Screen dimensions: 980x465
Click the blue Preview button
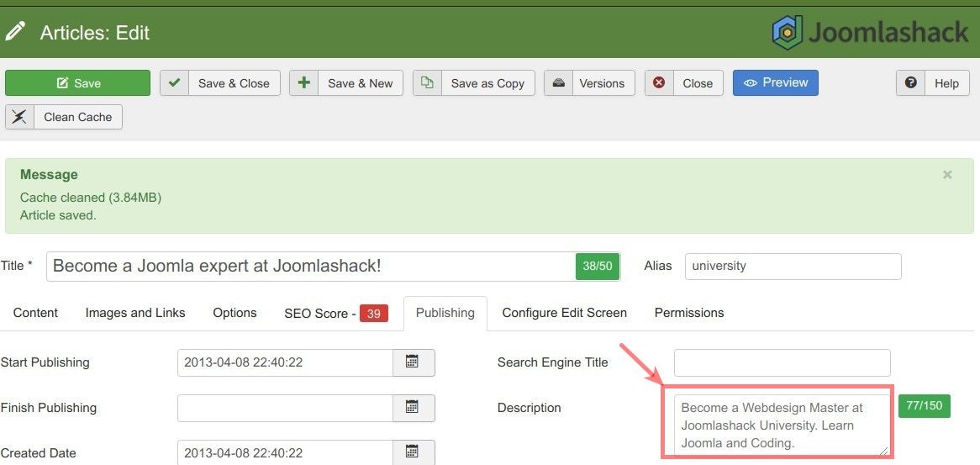[776, 82]
